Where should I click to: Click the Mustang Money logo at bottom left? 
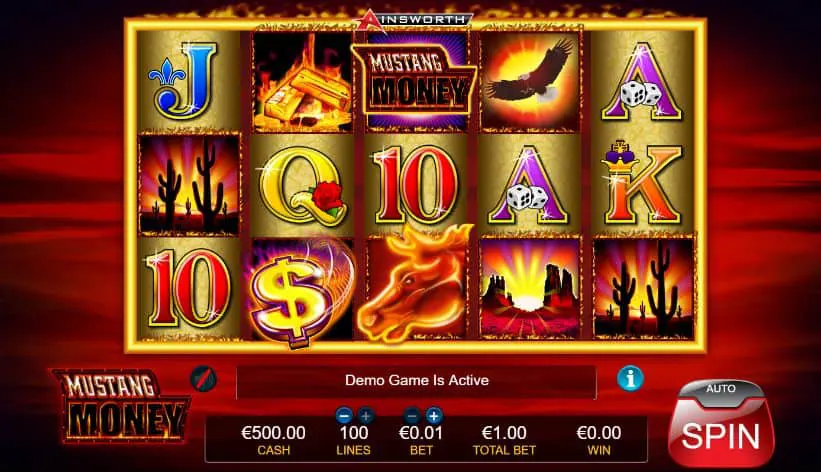click(x=121, y=407)
